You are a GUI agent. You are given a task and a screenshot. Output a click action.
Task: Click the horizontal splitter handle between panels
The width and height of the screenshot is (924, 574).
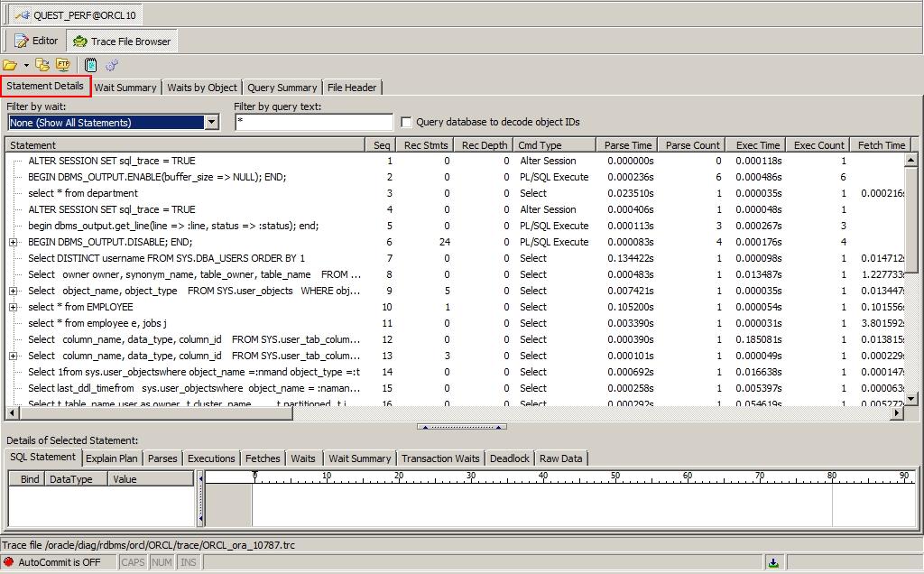pyautogui.click(x=461, y=427)
